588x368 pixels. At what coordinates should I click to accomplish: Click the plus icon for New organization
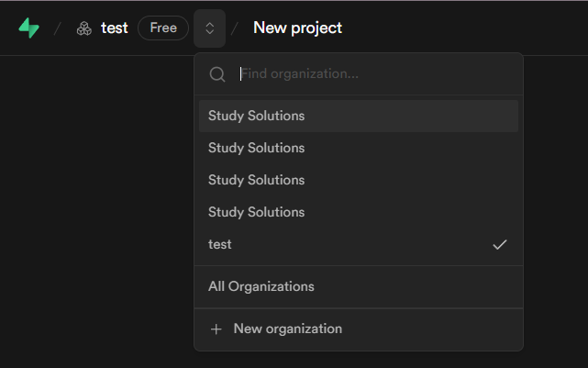point(216,329)
